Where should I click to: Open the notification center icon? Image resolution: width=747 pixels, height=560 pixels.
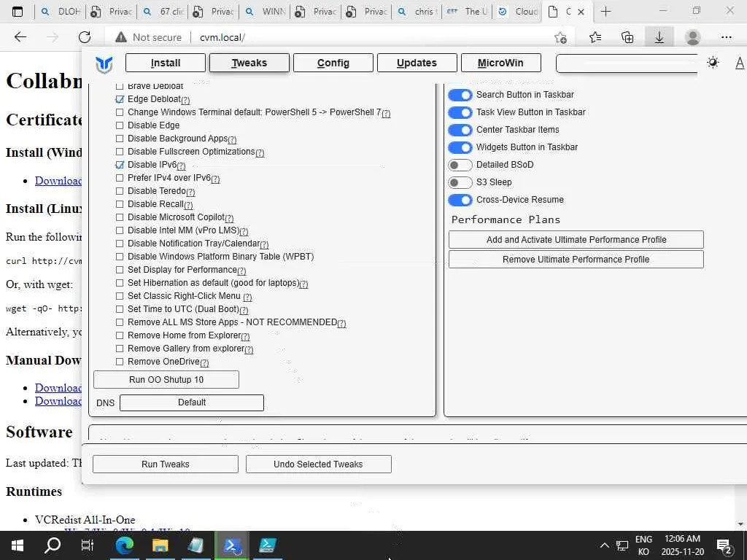(724, 545)
